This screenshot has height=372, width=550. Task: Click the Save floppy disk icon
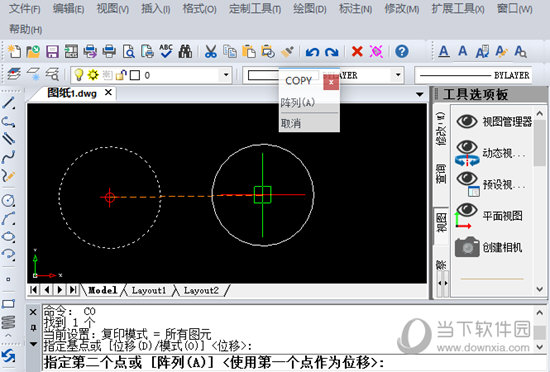coord(52,52)
